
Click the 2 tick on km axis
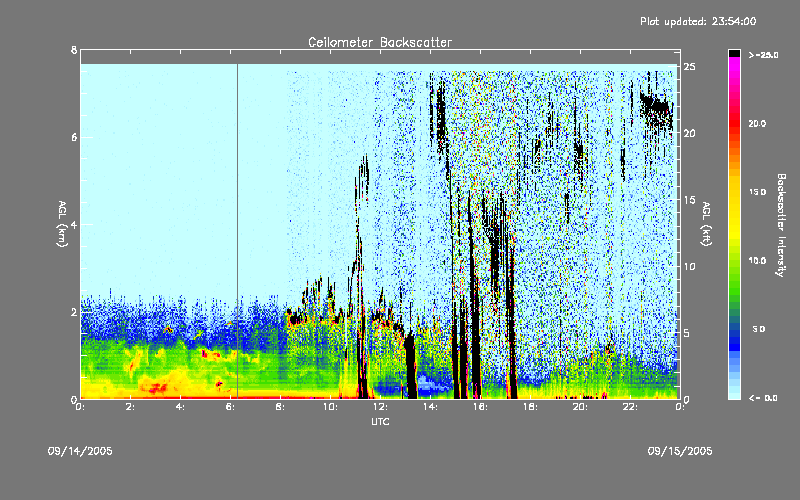[74, 312]
